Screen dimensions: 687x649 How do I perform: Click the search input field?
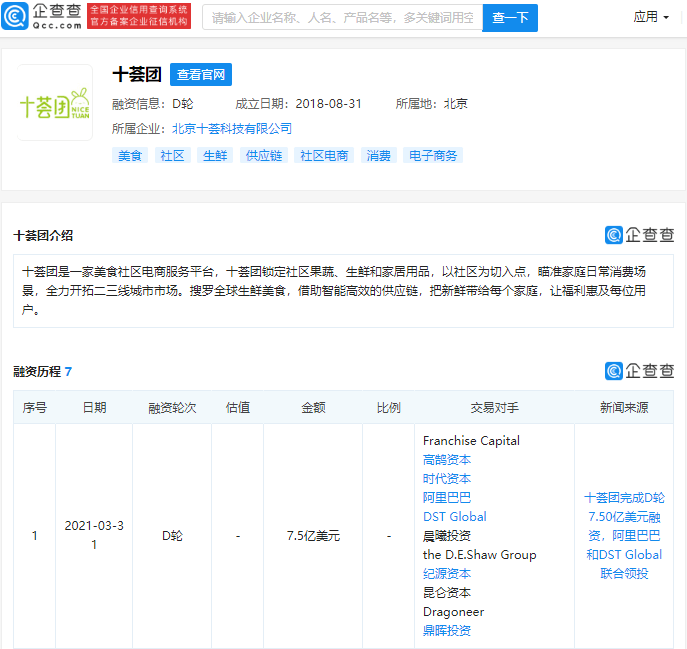coord(342,17)
